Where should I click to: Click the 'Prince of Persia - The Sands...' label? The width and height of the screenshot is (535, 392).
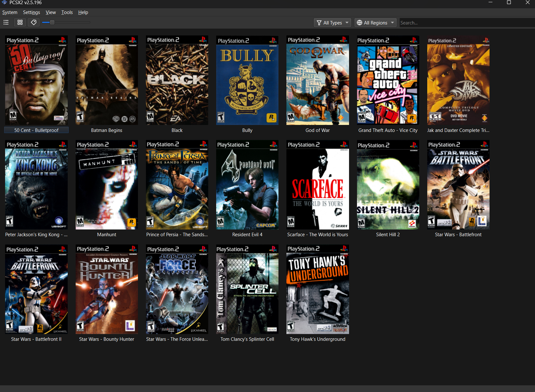click(x=177, y=235)
